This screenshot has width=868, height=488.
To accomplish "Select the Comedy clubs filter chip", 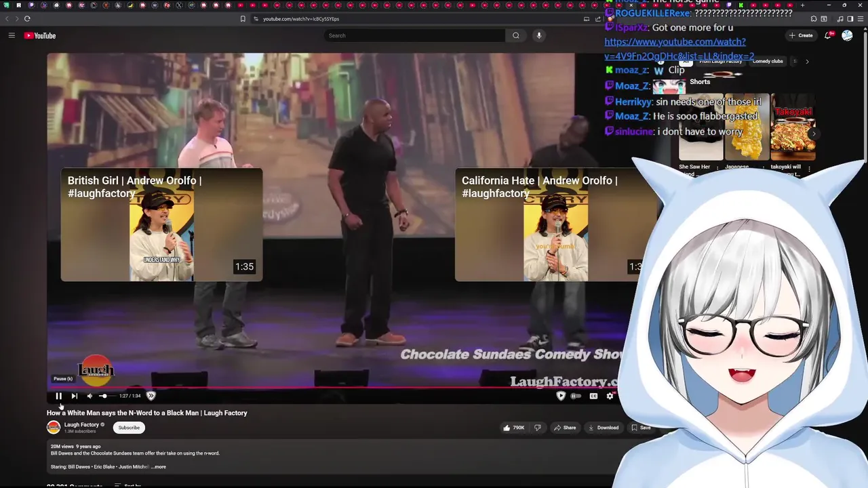I will click(768, 62).
